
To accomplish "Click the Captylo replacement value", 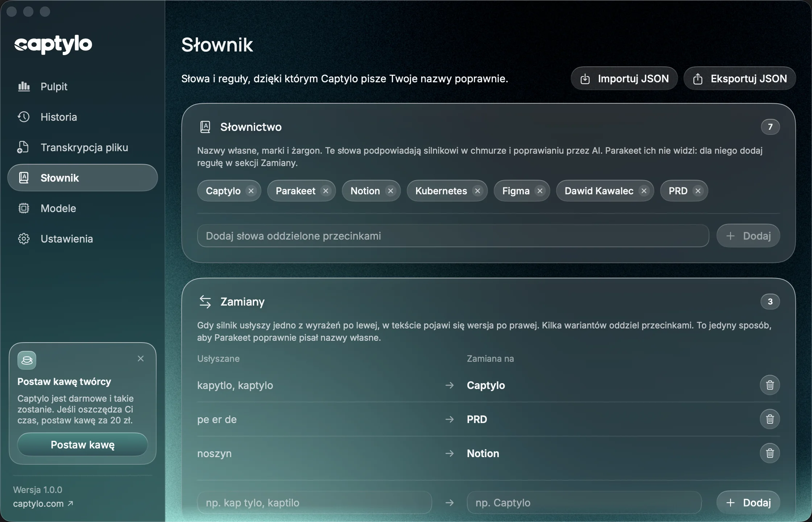I will coord(486,385).
